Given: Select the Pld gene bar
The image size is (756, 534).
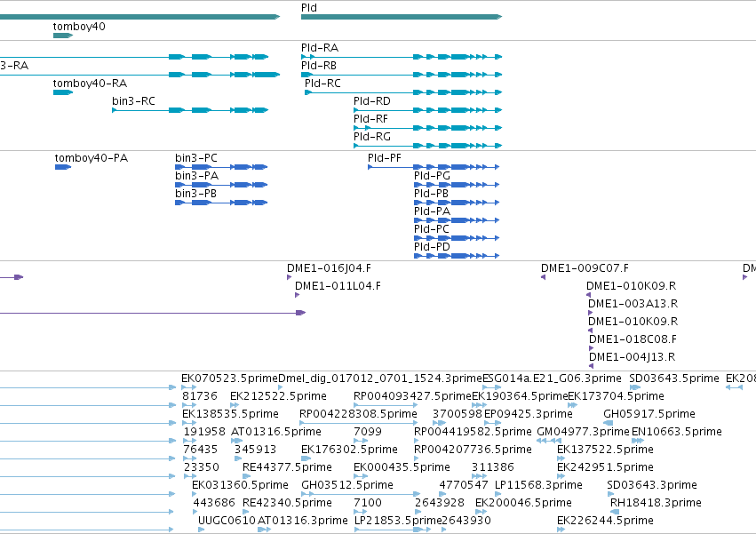Looking at the screenshot, I should click(402, 17).
